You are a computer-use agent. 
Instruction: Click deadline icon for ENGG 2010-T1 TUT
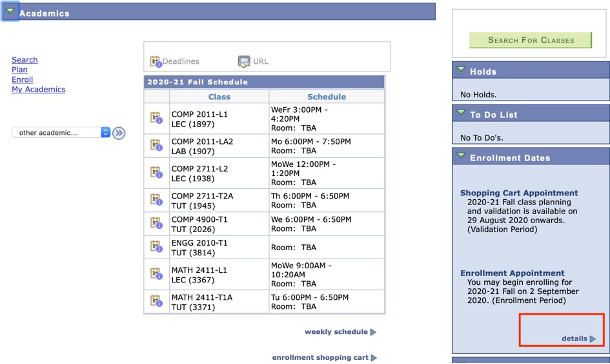pos(156,246)
